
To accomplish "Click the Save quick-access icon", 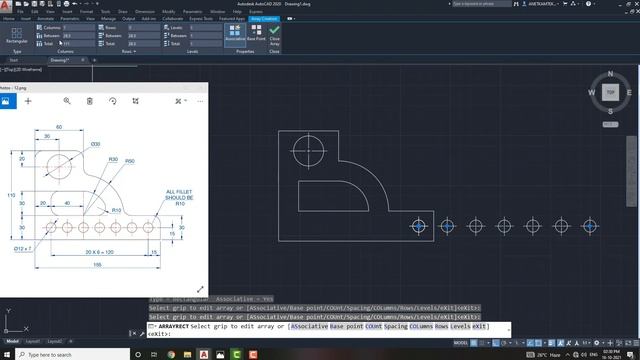I will pos(34,4).
